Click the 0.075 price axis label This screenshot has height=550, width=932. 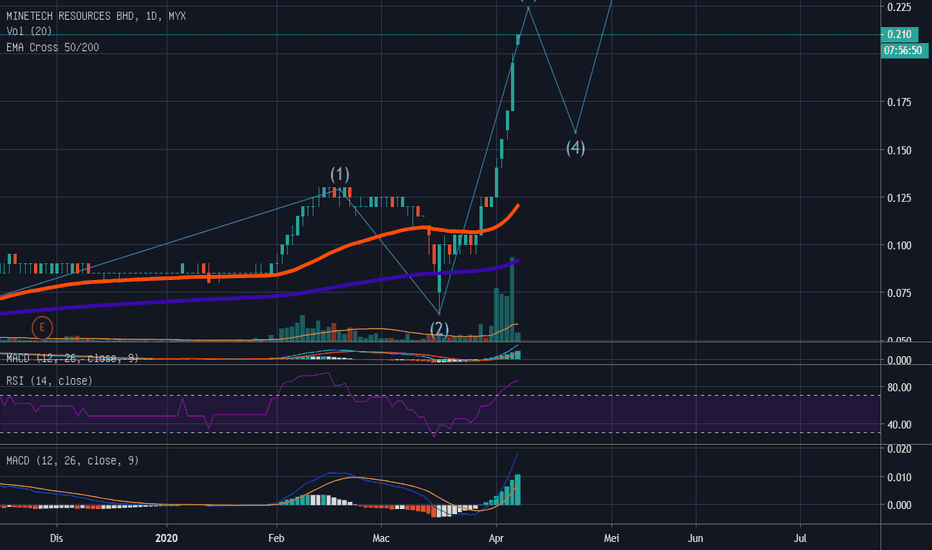click(x=899, y=293)
